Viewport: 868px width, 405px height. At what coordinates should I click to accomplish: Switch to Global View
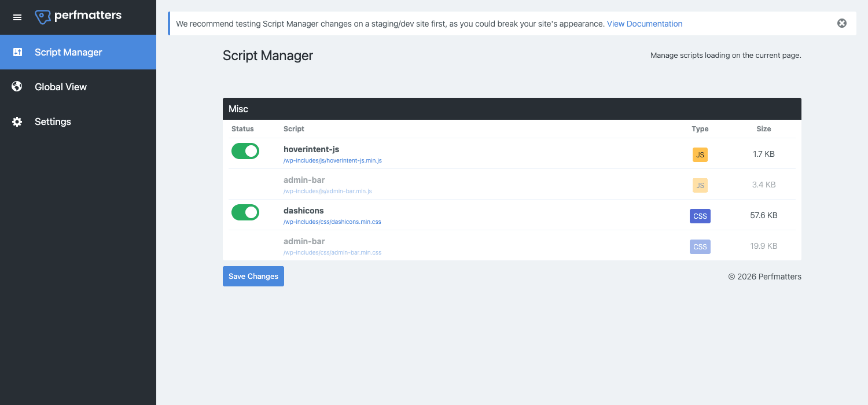[x=78, y=87]
